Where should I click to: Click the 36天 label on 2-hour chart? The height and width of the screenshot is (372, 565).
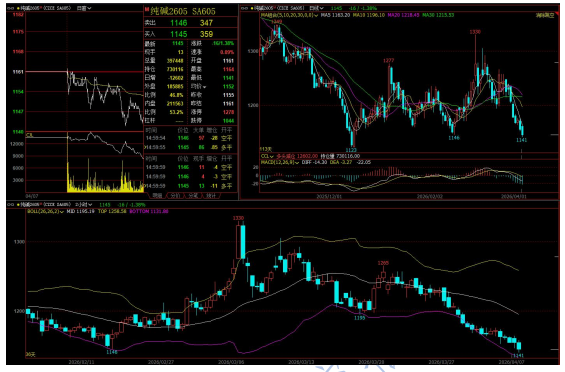[x=31, y=355]
